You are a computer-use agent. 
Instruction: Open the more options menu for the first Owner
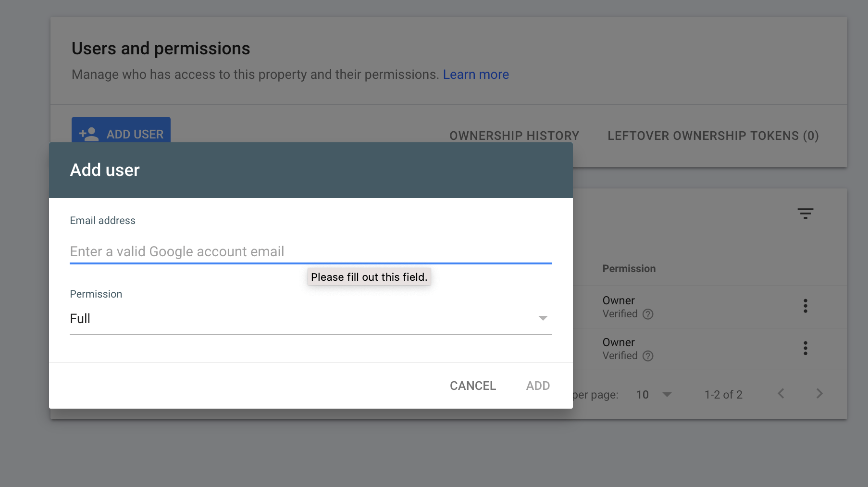805,306
